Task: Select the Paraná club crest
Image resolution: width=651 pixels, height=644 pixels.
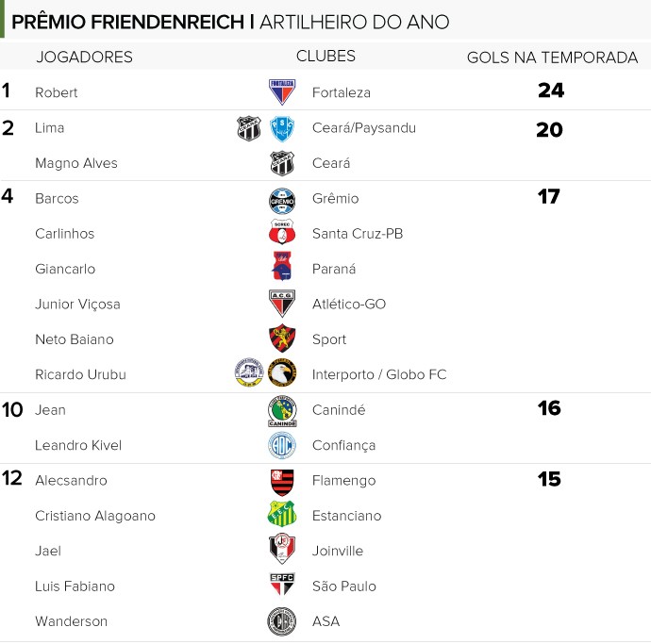Action: point(282,266)
